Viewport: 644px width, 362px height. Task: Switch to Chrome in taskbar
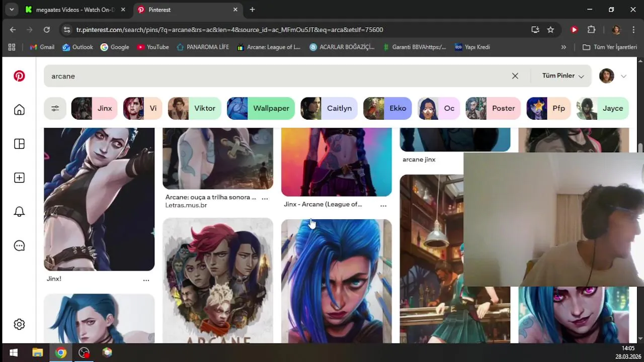tap(61, 352)
